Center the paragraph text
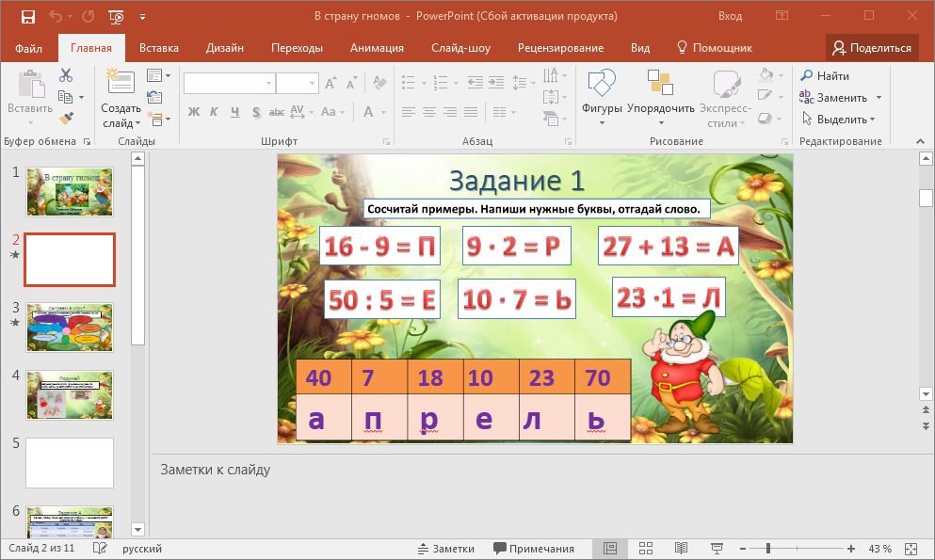 coord(429,112)
